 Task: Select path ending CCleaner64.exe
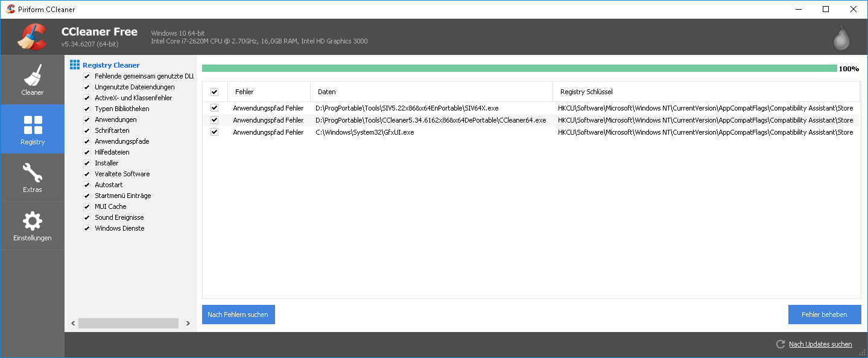[431, 120]
